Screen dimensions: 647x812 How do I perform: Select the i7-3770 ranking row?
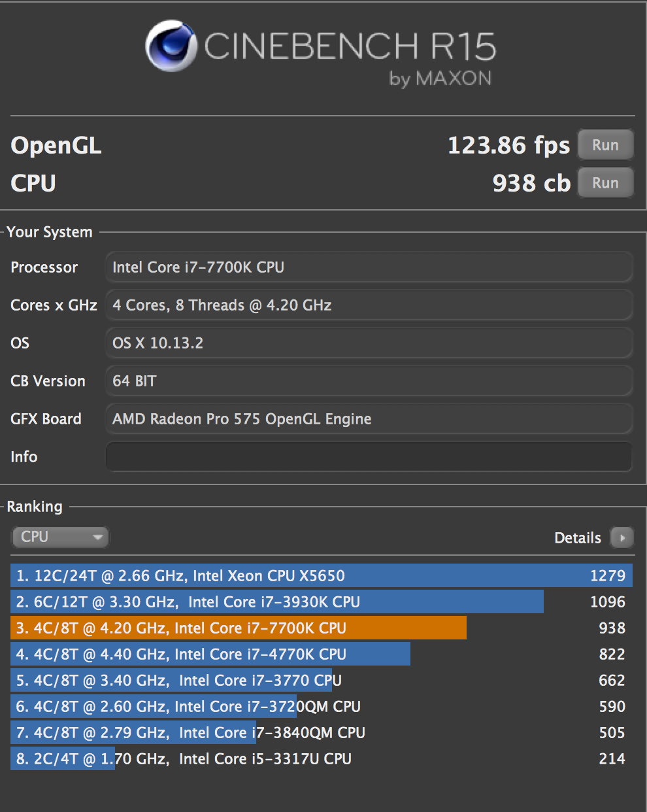(x=320, y=681)
